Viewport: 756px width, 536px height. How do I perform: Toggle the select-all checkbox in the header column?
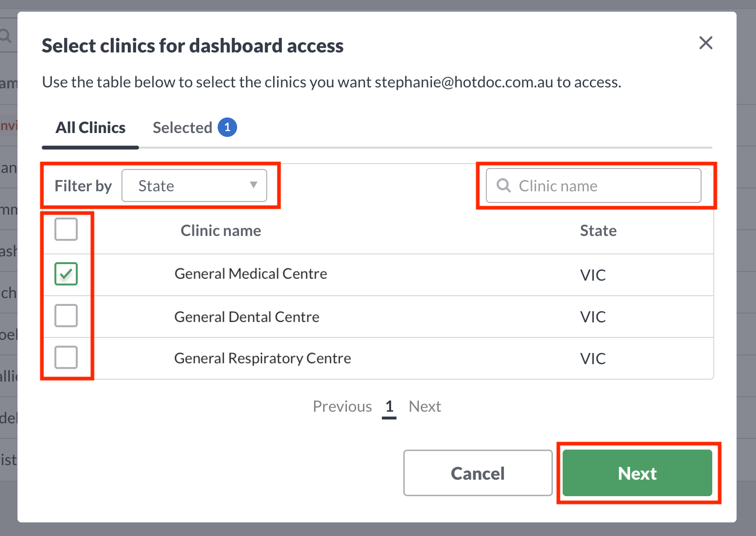pos(66,229)
